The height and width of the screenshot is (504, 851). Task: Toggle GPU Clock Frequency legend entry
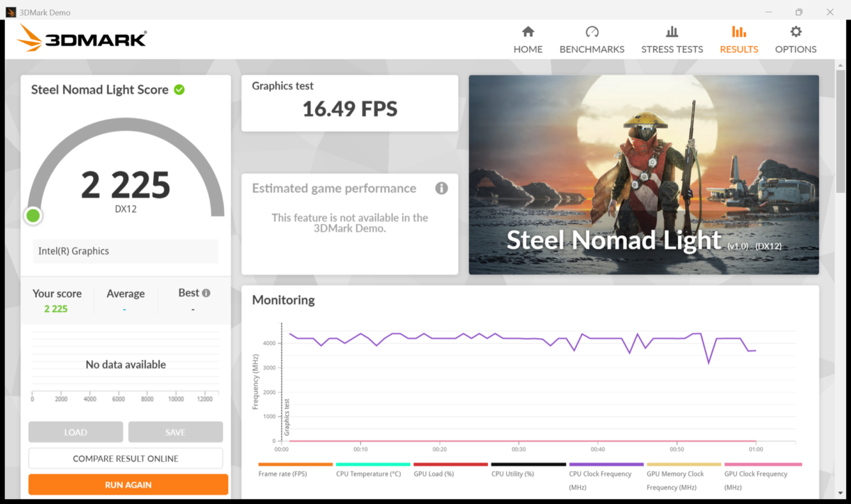[762, 476]
